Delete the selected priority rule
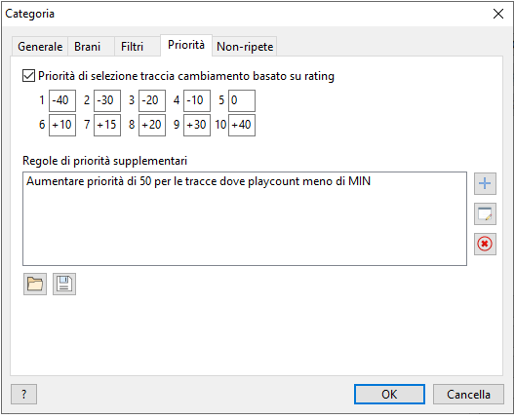The image size is (515, 420). pos(485,245)
